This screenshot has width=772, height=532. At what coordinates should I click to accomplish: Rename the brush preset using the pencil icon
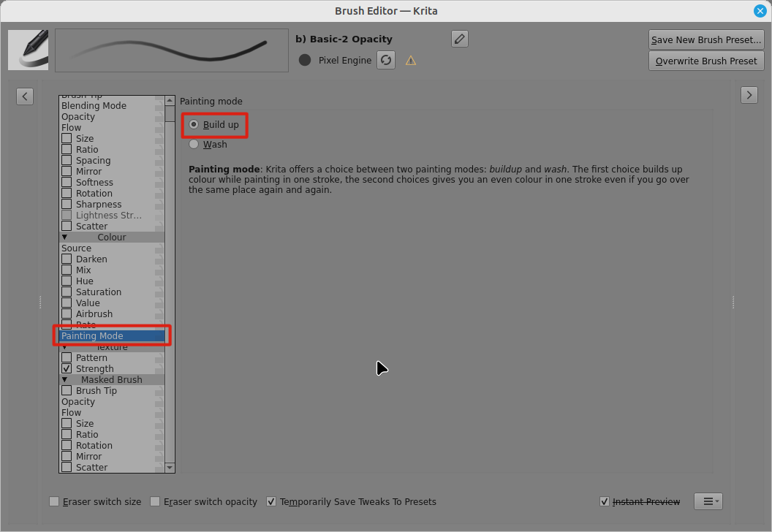[x=459, y=38]
